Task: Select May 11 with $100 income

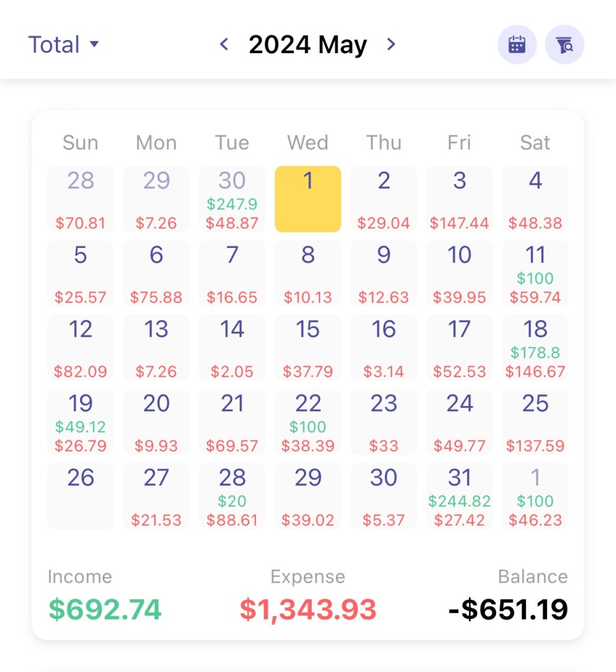Action: click(535, 274)
